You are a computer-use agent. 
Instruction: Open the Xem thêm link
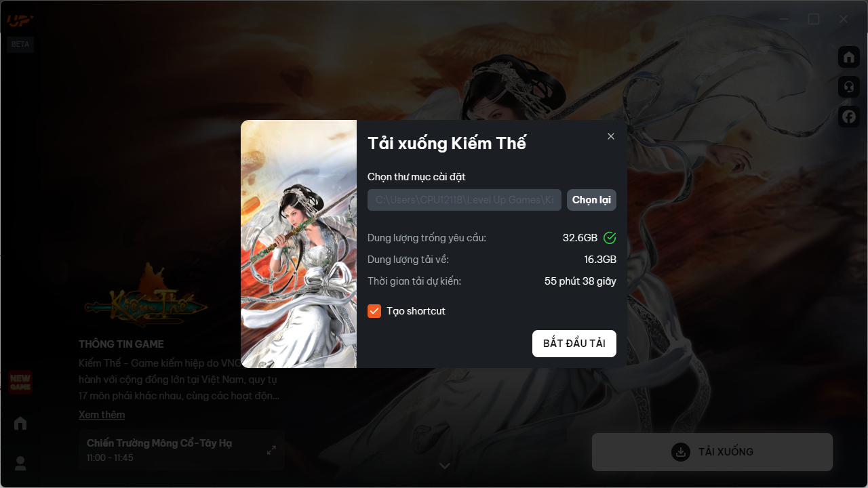[102, 414]
